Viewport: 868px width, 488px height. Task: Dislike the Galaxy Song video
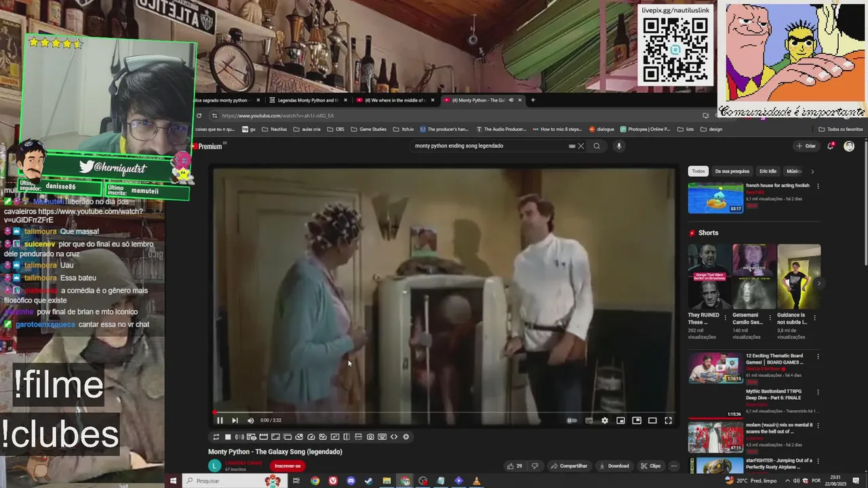[534, 466]
